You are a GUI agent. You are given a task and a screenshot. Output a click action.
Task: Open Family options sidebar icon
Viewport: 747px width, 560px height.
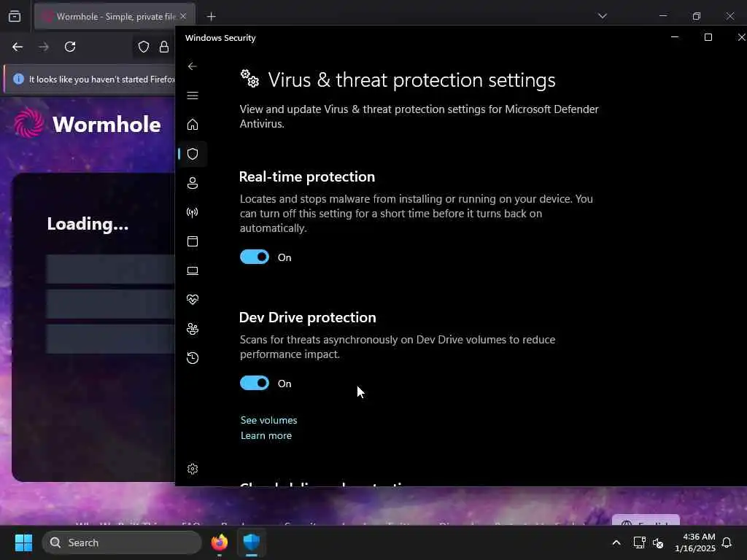[x=193, y=329]
